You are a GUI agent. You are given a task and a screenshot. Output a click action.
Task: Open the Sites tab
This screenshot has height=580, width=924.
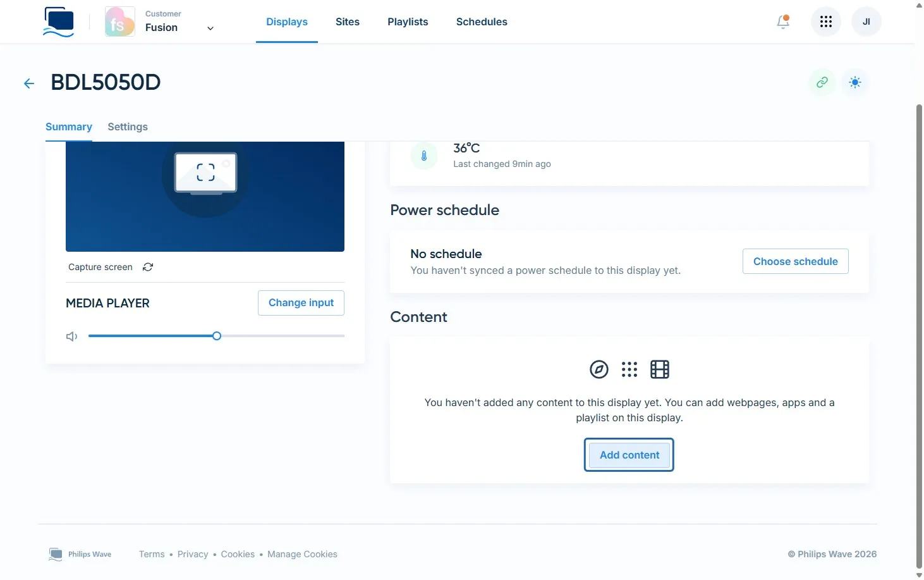[x=348, y=22]
